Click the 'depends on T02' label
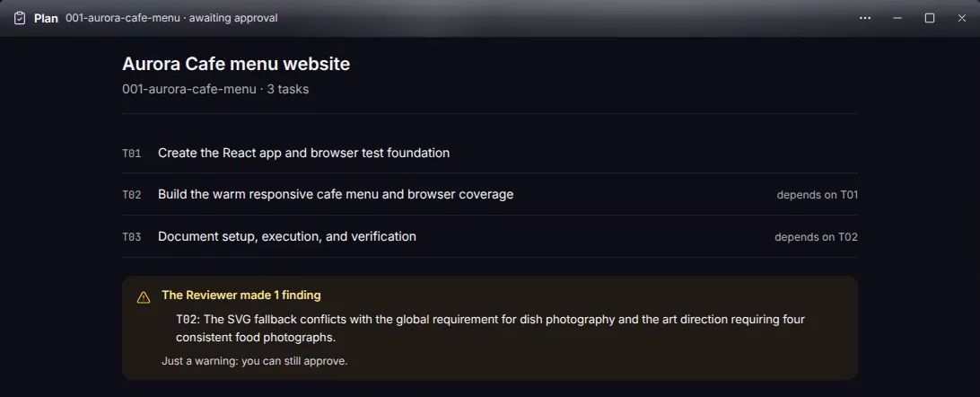The width and height of the screenshot is (980, 397). pyautogui.click(x=817, y=238)
